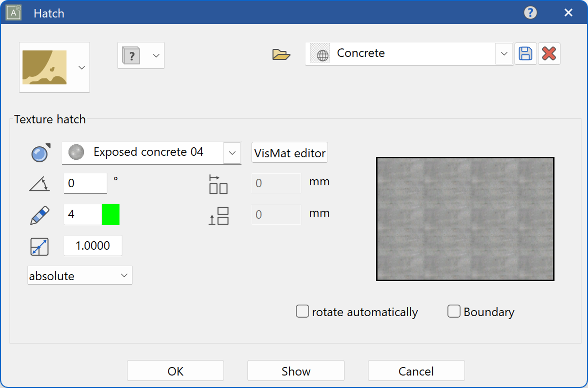Click the help question mark icon
Screen dimensions: 588x388
click(x=530, y=12)
